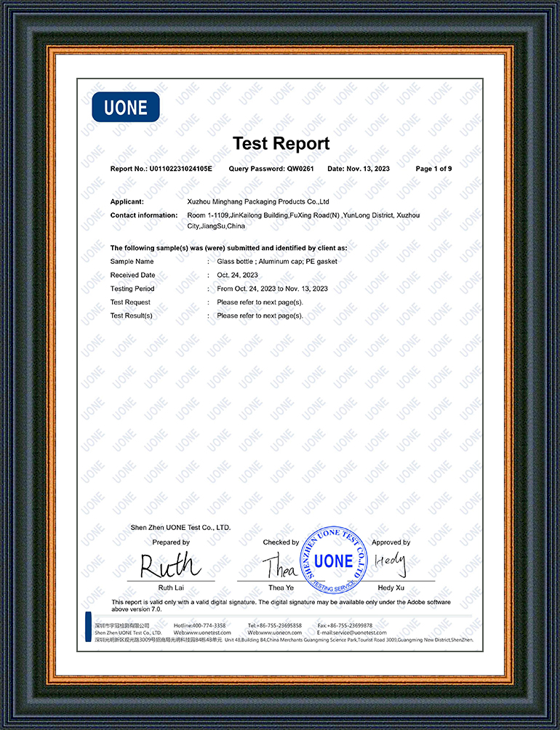Click the 'Test Report' title
The image size is (560, 730).
coord(281,143)
